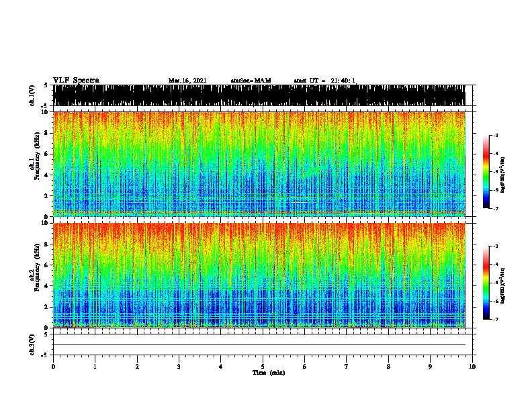The width and height of the screenshot is (532, 411).
Task: Click the "-5" volt tick of ch.3(V) panel
Action: [x=45, y=355]
